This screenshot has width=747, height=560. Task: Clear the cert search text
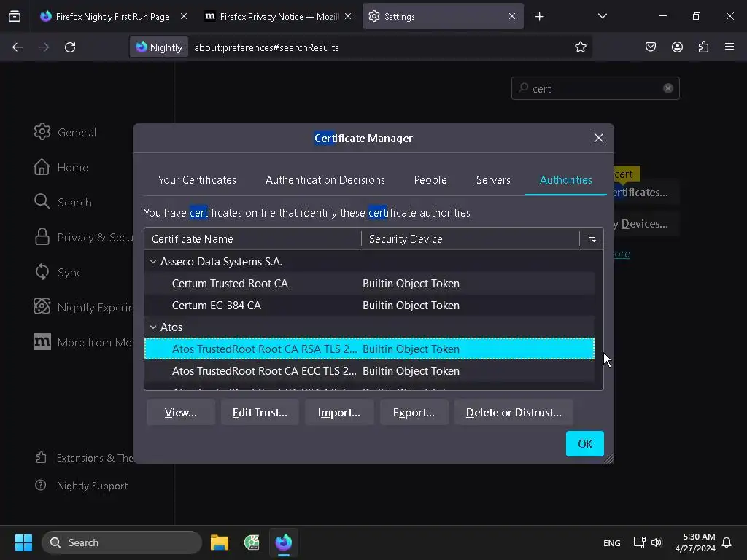(x=668, y=88)
